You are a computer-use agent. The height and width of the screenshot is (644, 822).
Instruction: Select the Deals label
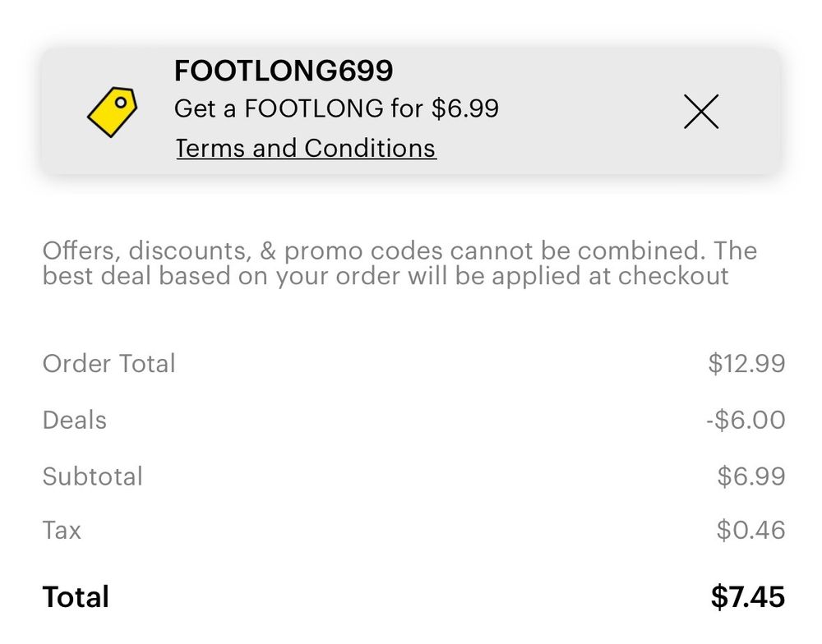[x=75, y=420]
